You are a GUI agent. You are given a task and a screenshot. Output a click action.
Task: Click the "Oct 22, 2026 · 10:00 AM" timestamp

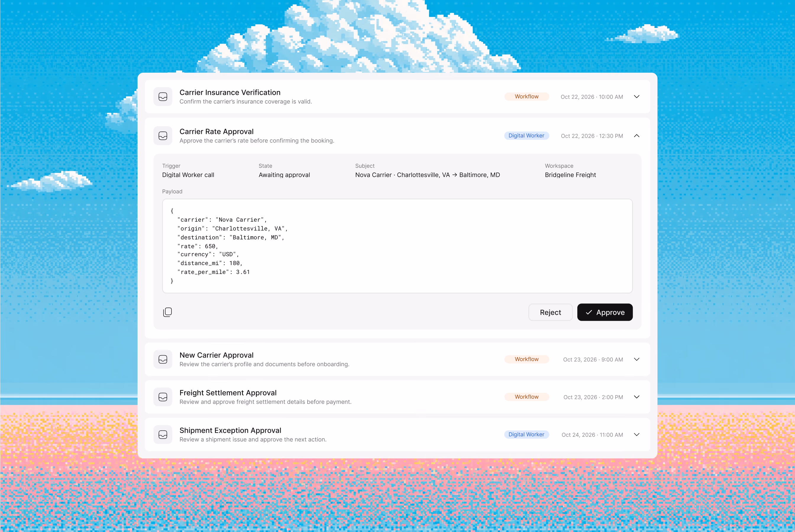[x=592, y=97]
